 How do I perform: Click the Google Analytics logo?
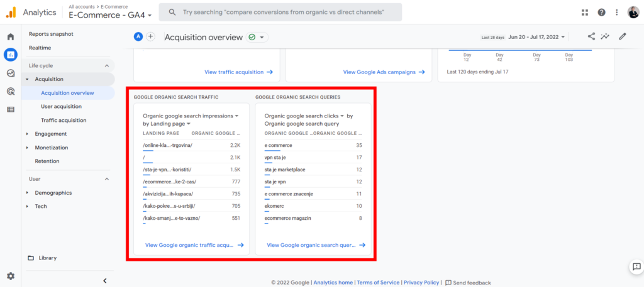pyautogui.click(x=11, y=13)
